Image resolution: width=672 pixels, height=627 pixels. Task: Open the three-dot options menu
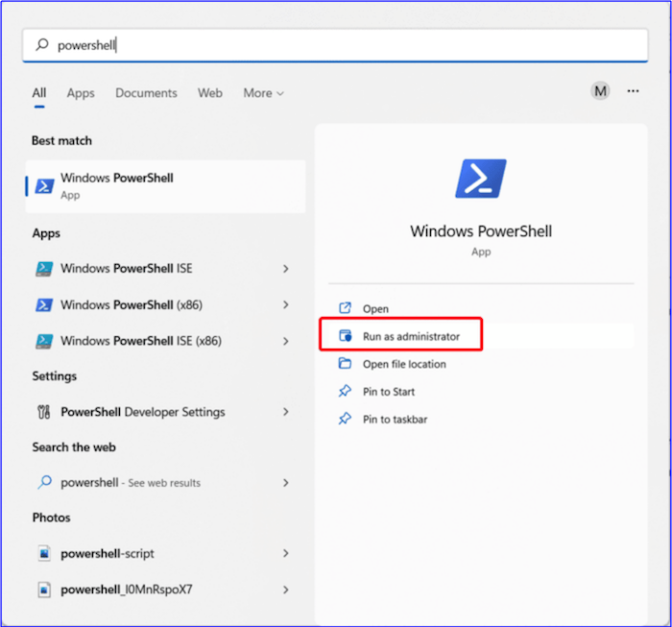[x=633, y=91]
